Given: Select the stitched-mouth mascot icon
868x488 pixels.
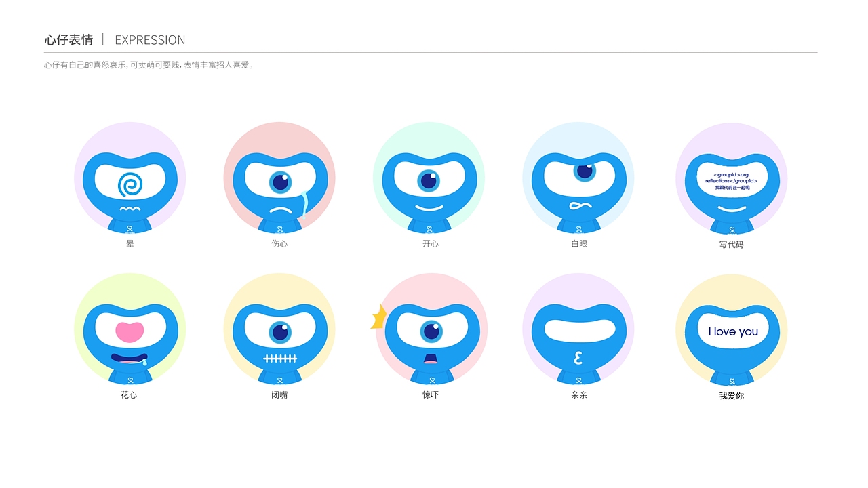Looking at the screenshot, I should click(279, 329).
